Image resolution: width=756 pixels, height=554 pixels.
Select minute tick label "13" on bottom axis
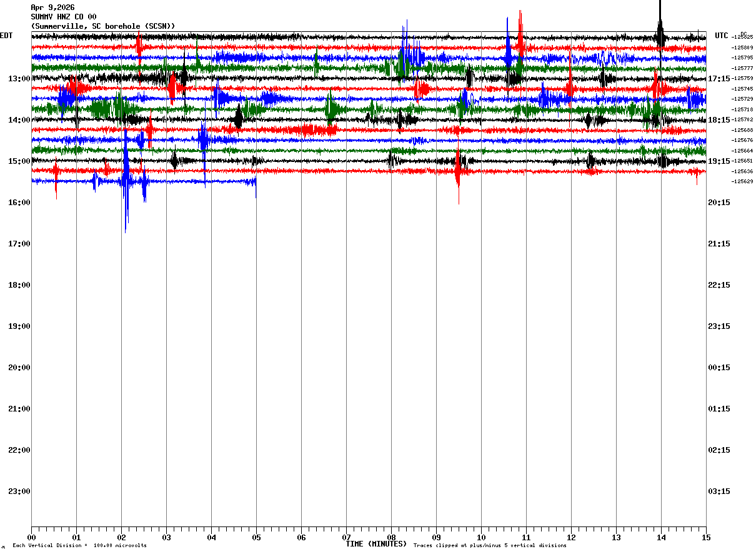pos(616,537)
